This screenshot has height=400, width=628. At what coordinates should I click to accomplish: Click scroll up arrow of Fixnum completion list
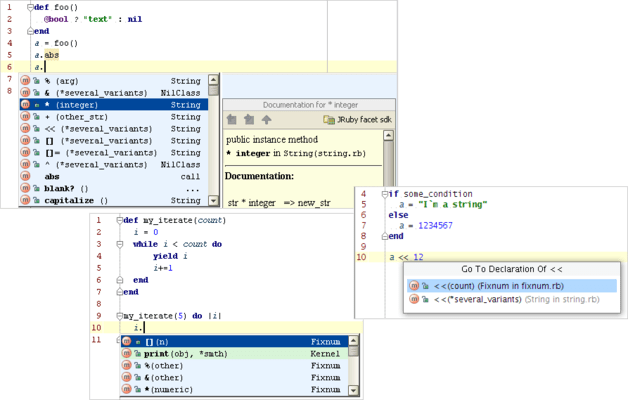coord(353,341)
